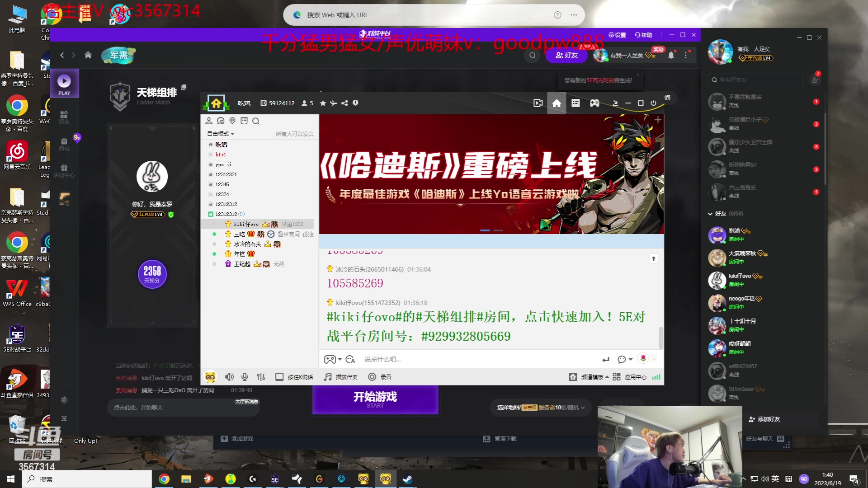Open Steam from the Windows taskbar

click(x=407, y=479)
